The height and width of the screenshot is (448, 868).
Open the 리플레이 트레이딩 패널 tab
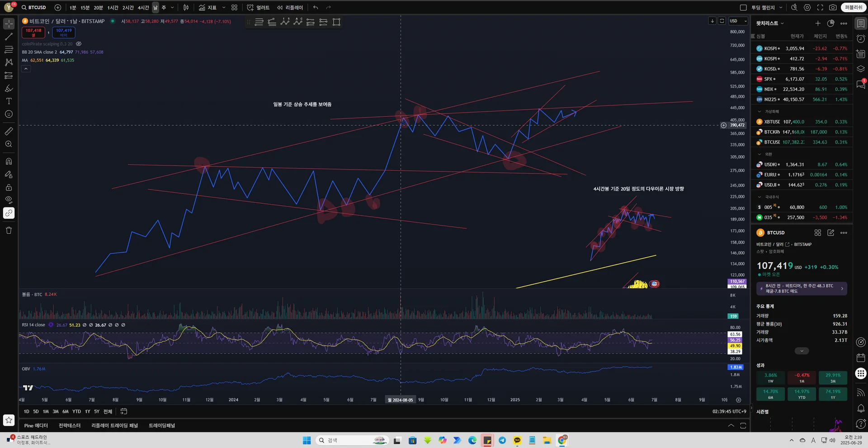[114, 426]
